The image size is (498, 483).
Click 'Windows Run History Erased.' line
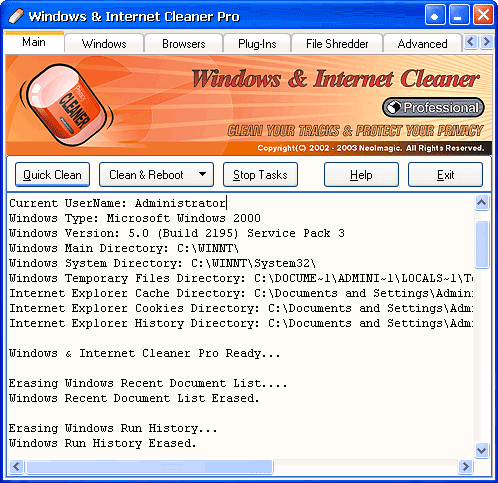point(103,443)
